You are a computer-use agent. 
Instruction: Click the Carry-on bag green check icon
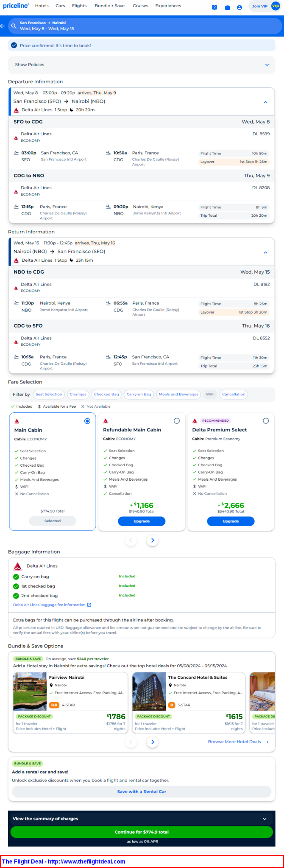pos(16,577)
